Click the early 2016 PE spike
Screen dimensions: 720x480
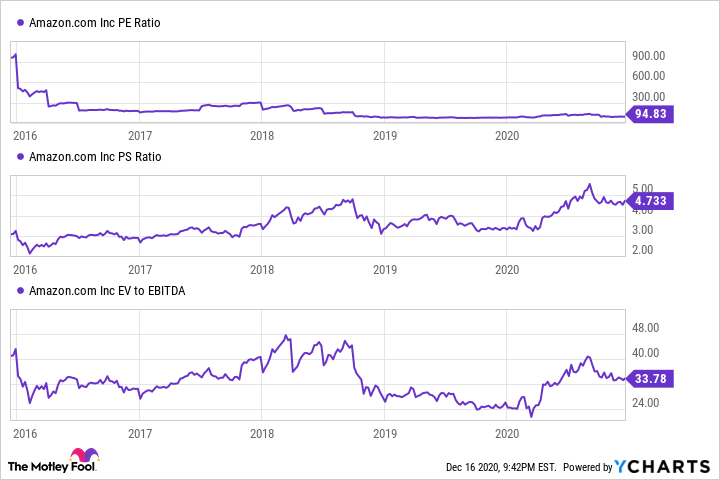(x=14, y=56)
